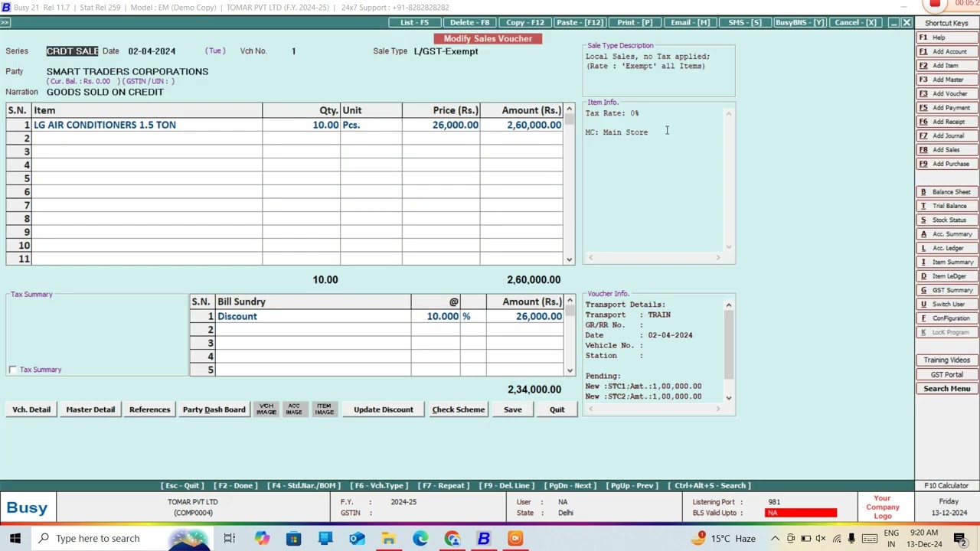Click the F1 Help shortcut
Screen dimensions: 980x551
click(946, 37)
